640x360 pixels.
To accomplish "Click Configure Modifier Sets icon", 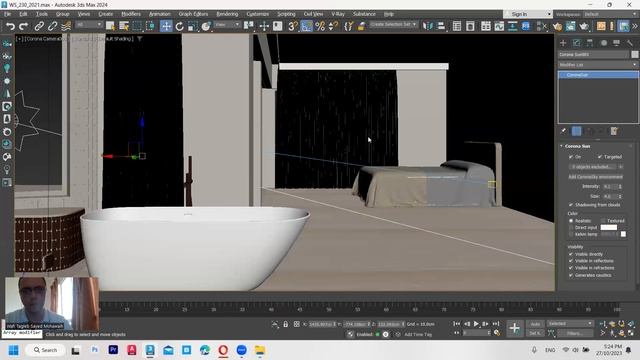I will (614, 131).
